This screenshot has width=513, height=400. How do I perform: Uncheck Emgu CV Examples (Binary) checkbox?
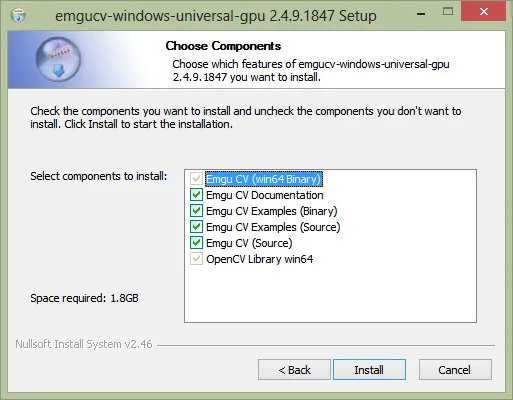(x=196, y=211)
